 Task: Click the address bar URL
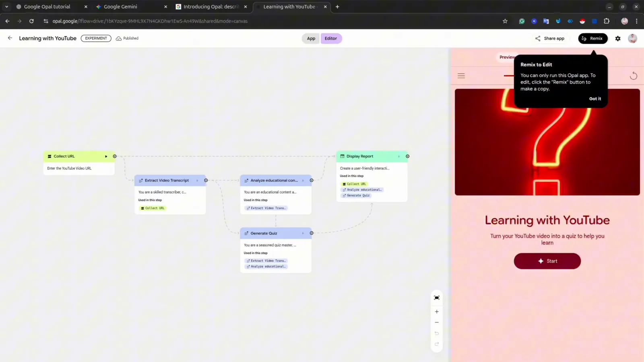click(x=150, y=21)
